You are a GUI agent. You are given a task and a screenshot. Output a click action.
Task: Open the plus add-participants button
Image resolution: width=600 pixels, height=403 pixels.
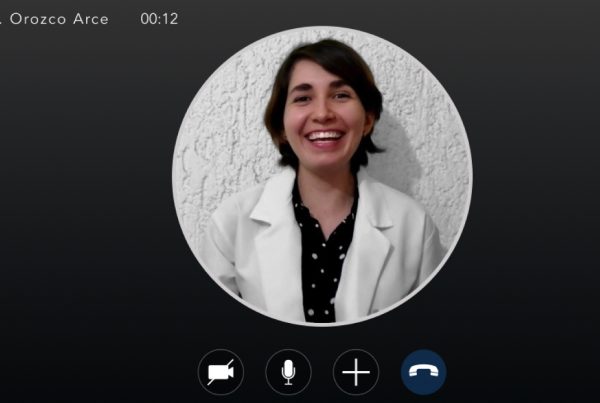click(356, 372)
